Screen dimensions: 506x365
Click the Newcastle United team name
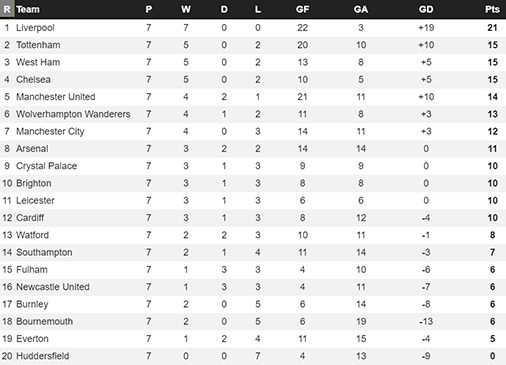[x=53, y=287]
